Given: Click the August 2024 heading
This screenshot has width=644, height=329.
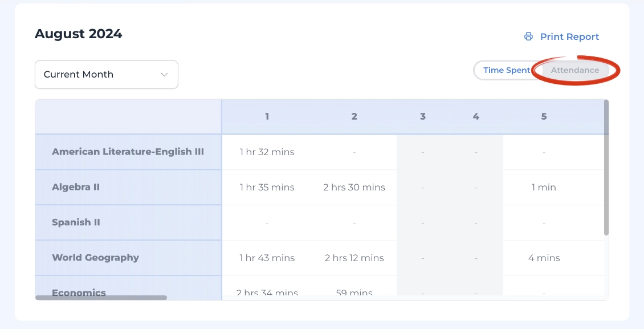Looking at the screenshot, I should pyautogui.click(x=79, y=34).
